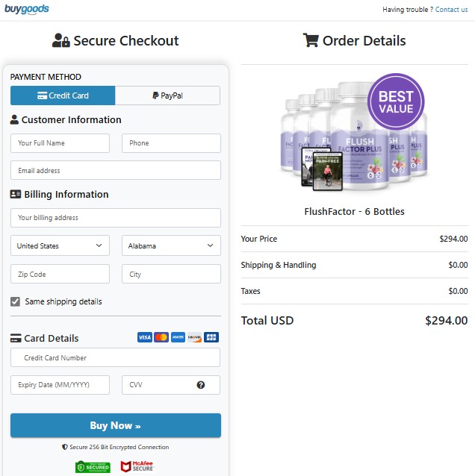Click the Mastercard icon
Screen dimensions: 475x476
point(161,337)
